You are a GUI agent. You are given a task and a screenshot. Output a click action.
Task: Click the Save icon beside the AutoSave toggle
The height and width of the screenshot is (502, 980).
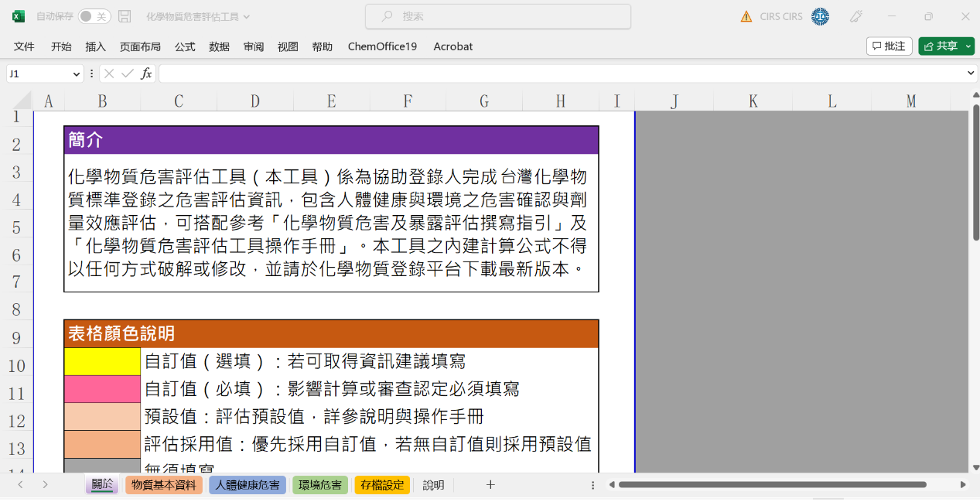(124, 15)
